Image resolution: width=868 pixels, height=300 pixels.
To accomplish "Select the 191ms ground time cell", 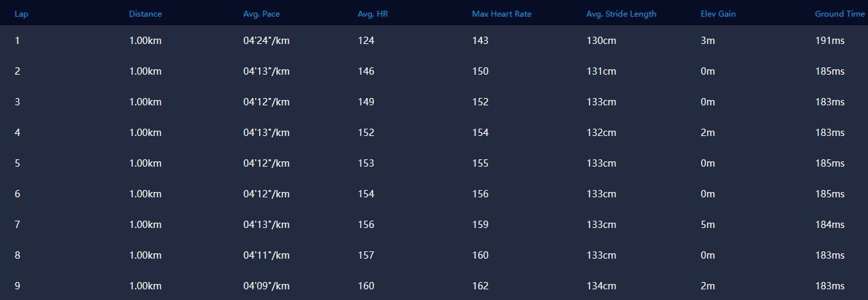I will [830, 41].
